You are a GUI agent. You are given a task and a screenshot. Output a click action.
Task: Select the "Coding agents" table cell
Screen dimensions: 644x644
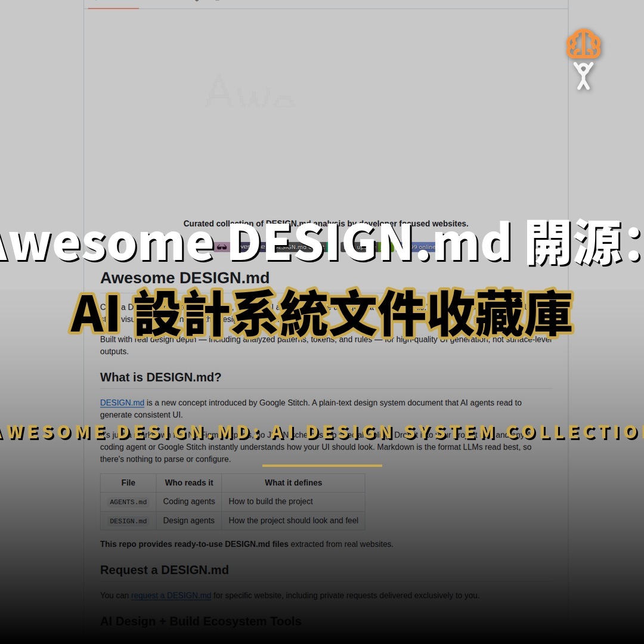coord(189,501)
